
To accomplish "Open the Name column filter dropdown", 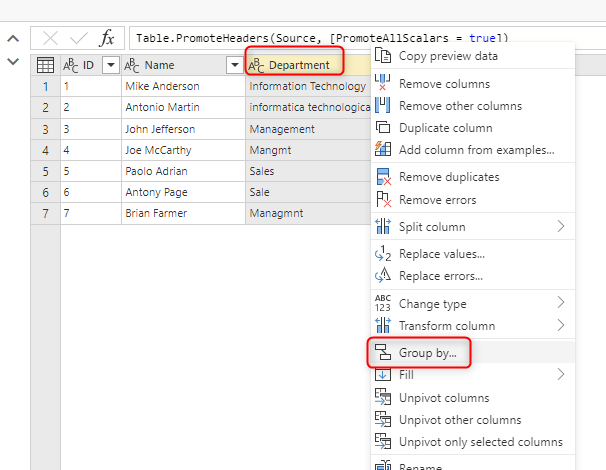I will click(234, 65).
